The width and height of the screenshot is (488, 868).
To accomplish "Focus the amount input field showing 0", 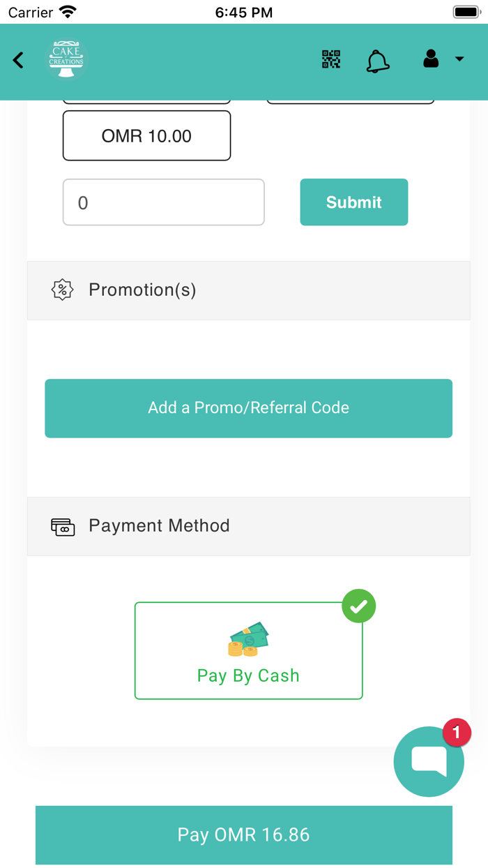I will click(164, 203).
